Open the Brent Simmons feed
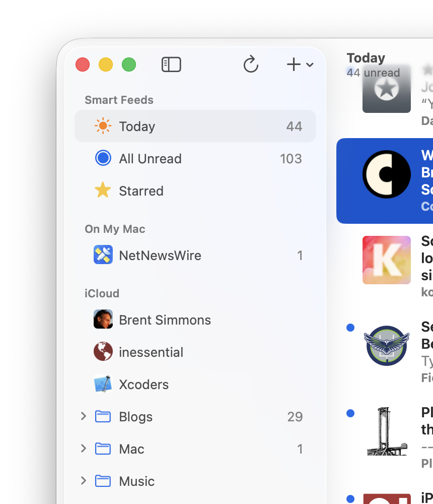The height and width of the screenshot is (504, 433). click(195, 320)
